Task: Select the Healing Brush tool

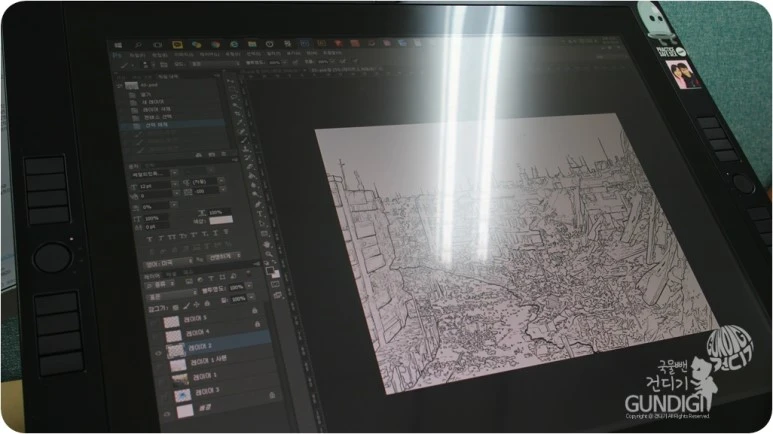Action: [242, 132]
